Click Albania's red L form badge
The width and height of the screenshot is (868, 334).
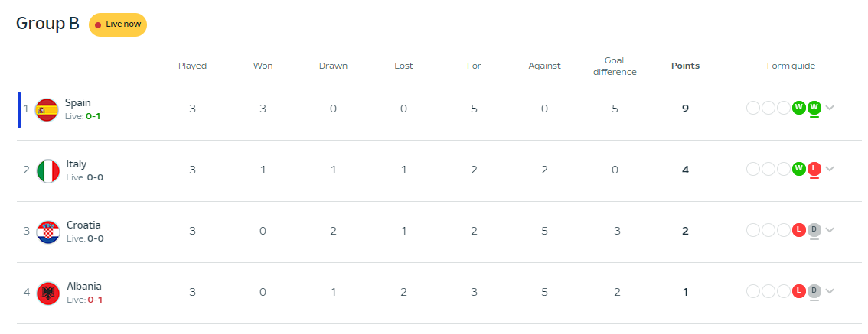[x=799, y=291]
